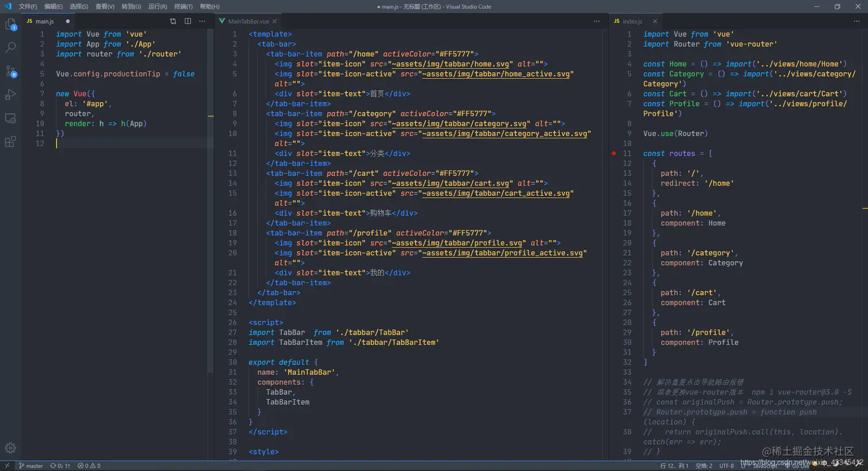Open the Source Control view
This screenshot has height=471, width=868.
click(x=10, y=71)
